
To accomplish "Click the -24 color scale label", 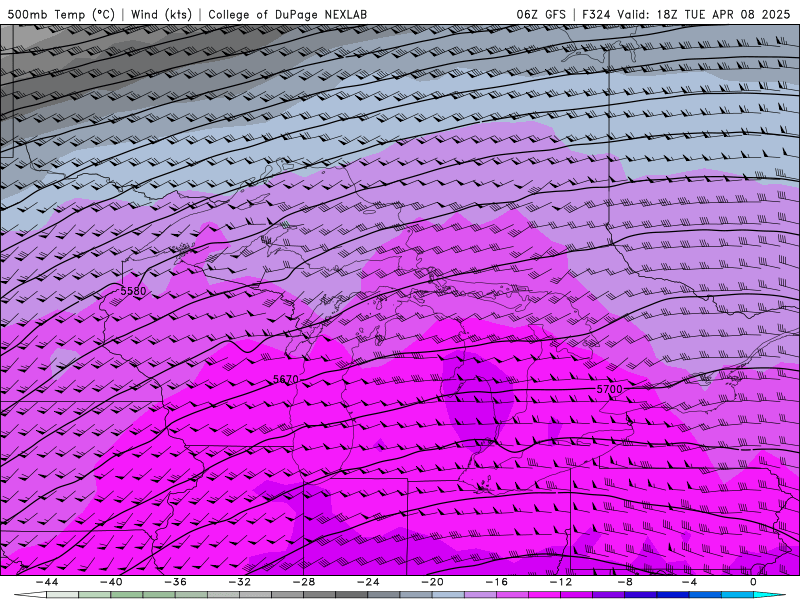I will [x=368, y=582].
